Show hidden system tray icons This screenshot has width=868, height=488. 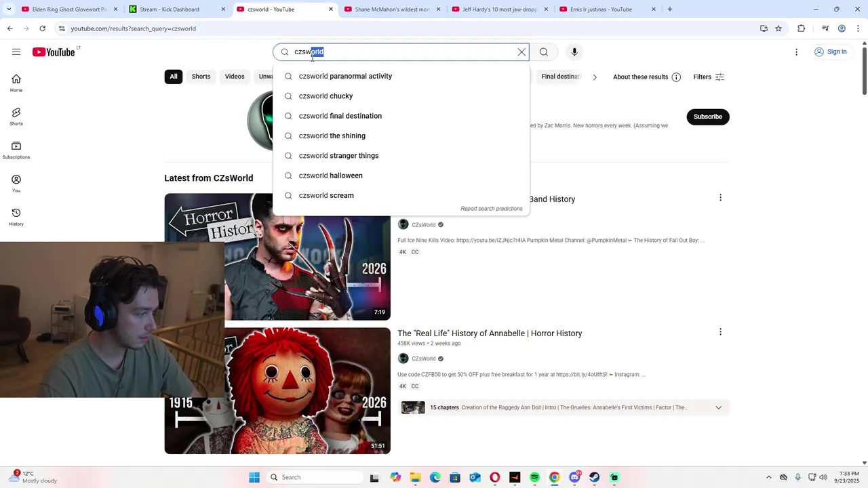click(x=768, y=477)
